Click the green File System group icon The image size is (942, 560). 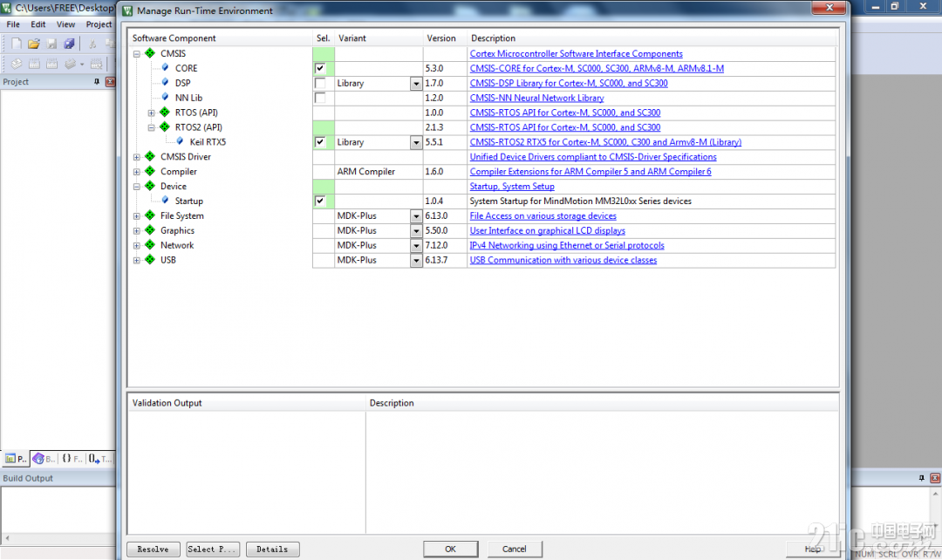click(150, 215)
